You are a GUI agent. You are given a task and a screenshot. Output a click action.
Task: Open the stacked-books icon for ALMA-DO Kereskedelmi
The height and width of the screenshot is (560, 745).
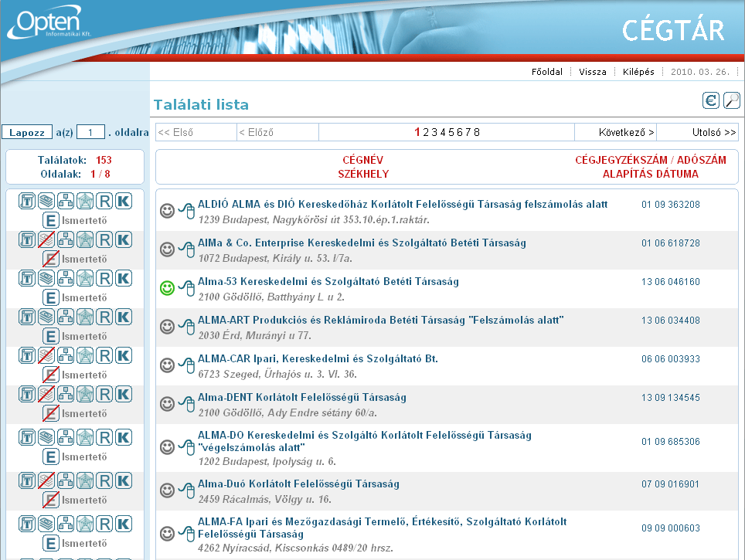click(x=46, y=437)
